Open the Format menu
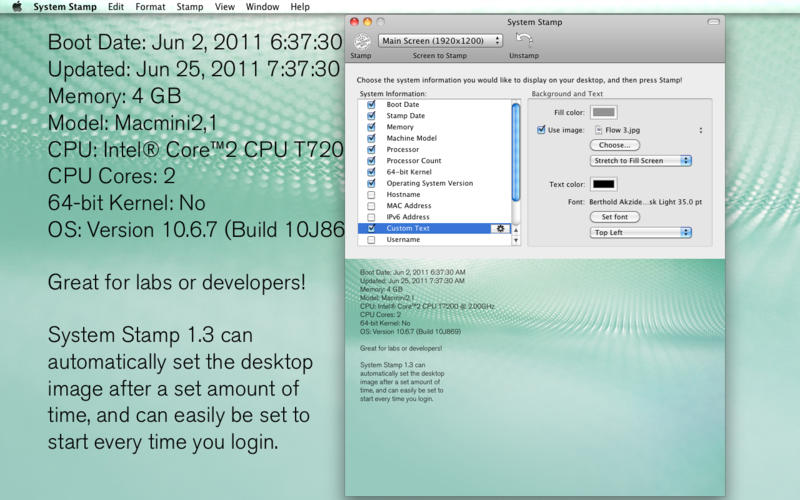Screen dimensions: 800x500 coord(150,7)
